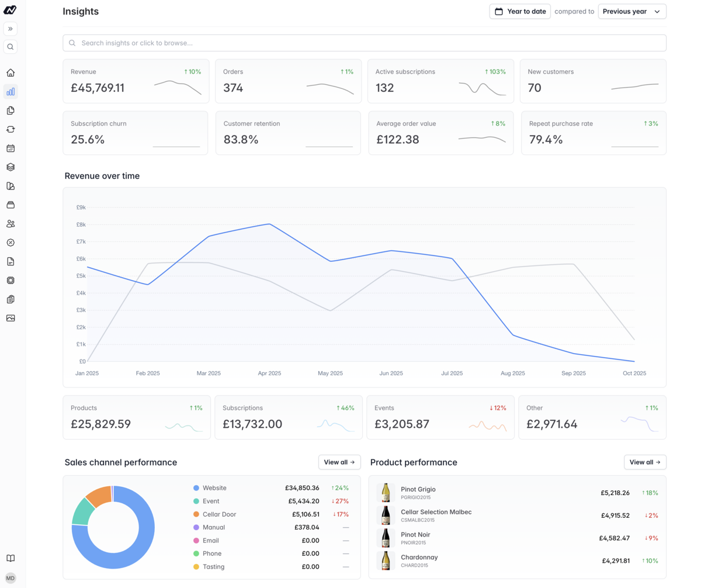The width and height of the screenshot is (701, 588).
Task: Open the customers people icon in the sidebar
Action: [x=11, y=223]
